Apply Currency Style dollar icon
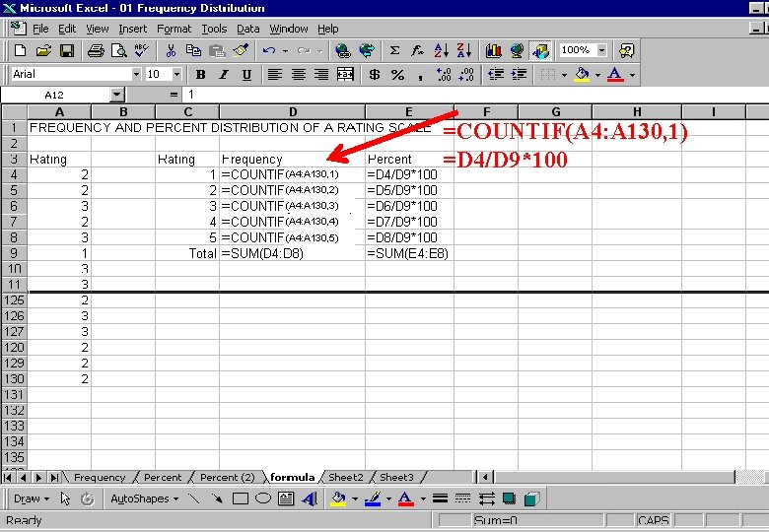This screenshot has height=532, width=769. (x=375, y=75)
